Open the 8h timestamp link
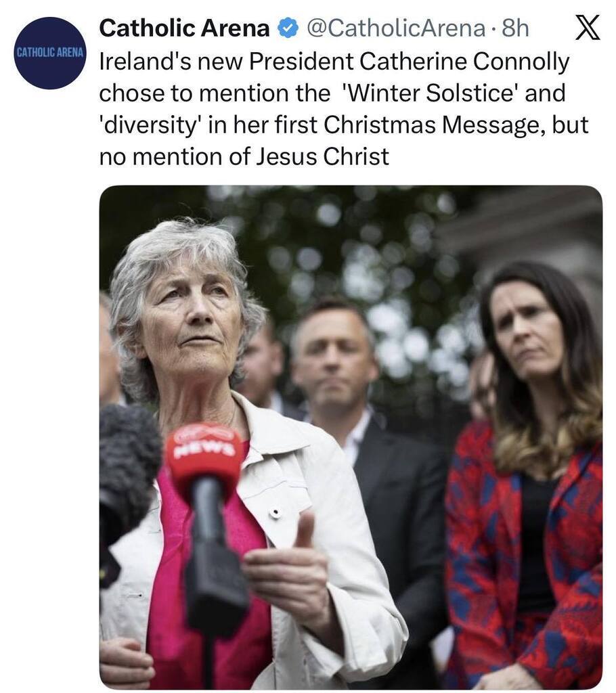Viewport: 616px width, 693px height. tap(515, 28)
